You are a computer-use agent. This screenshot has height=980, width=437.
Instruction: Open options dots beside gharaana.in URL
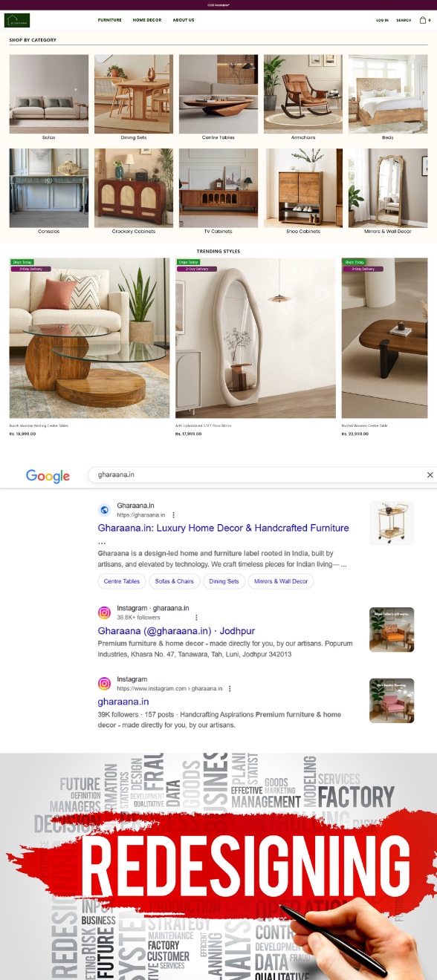point(173,514)
